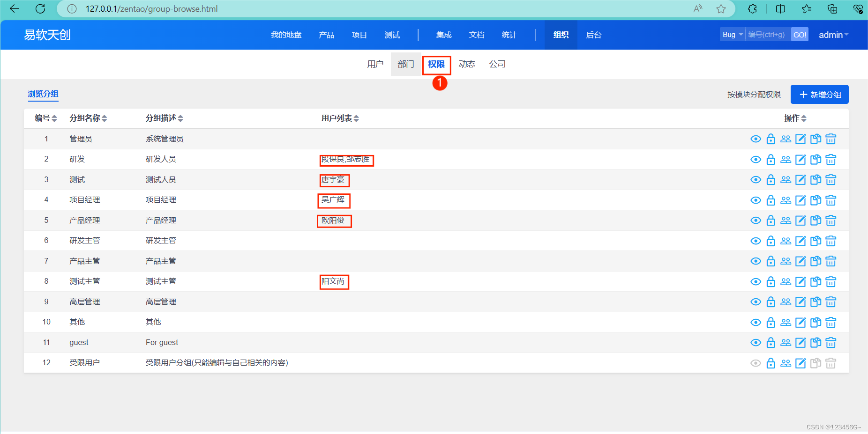Image resolution: width=868 pixels, height=434 pixels.
Task: Open the 产品 main menu
Action: click(x=326, y=35)
